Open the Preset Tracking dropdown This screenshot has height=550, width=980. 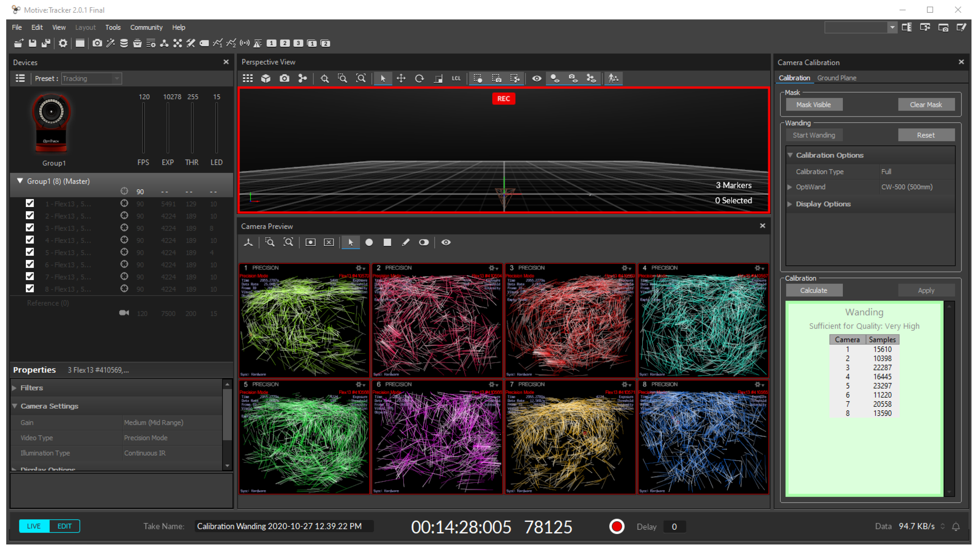click(91, 79)
